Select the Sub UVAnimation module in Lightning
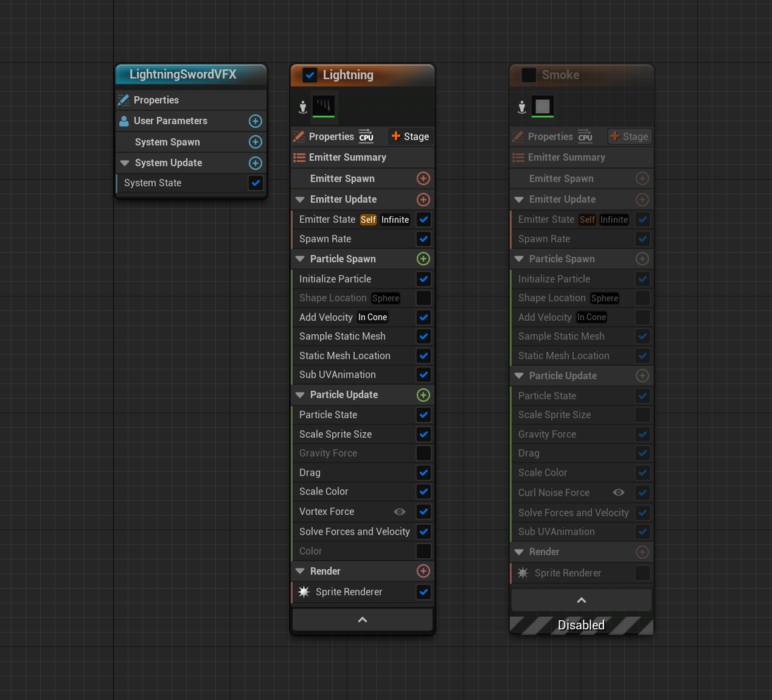 click(338, 375)
